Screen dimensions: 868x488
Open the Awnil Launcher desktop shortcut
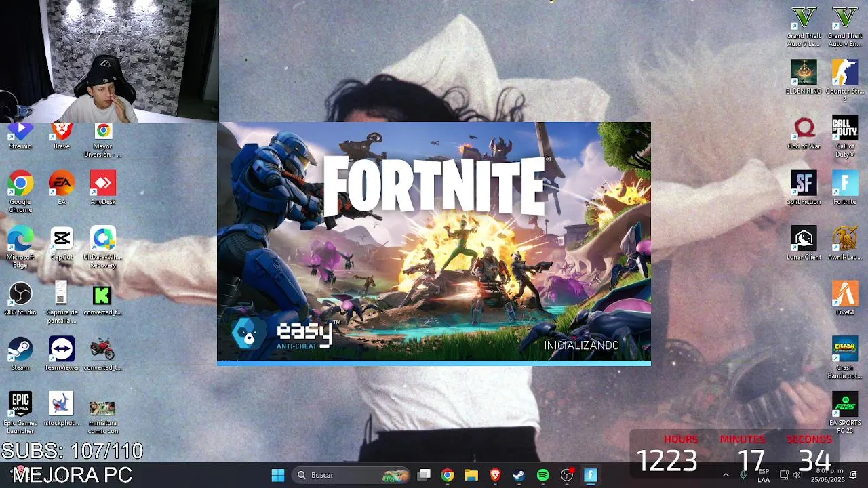pyautogui.click(x=845, y=243)
